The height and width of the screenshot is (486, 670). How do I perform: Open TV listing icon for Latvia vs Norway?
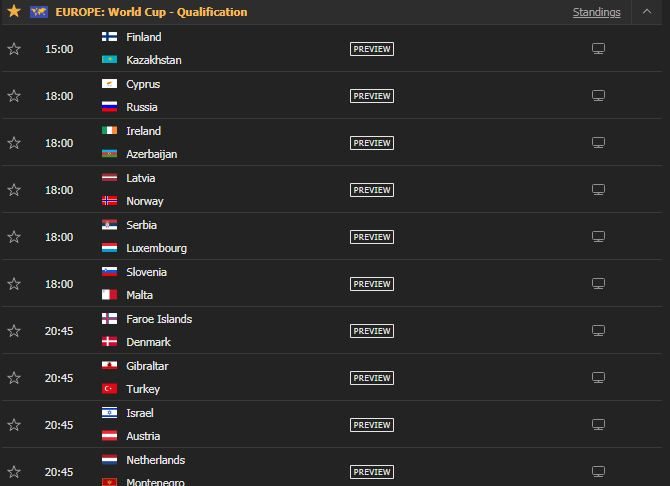[598, 190]
